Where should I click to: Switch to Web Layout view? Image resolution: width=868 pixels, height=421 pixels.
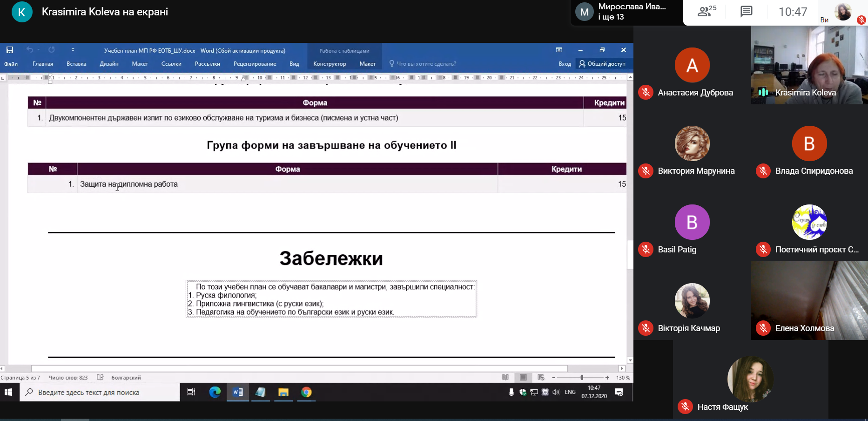[541, 378]
